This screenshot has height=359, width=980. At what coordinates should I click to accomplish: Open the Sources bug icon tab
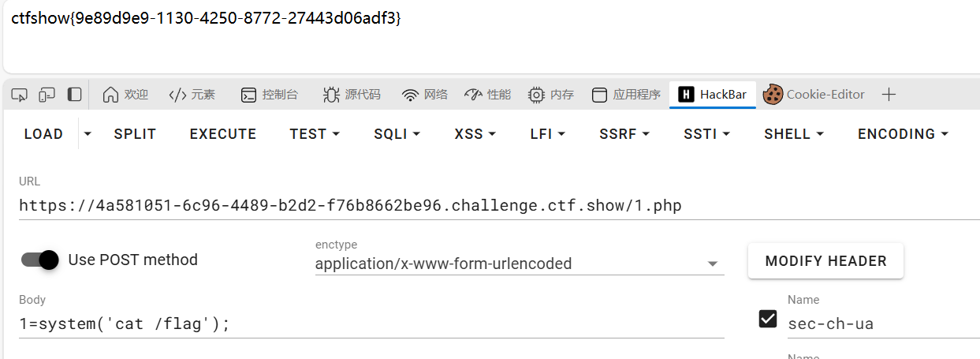click(x=331, y=95)
